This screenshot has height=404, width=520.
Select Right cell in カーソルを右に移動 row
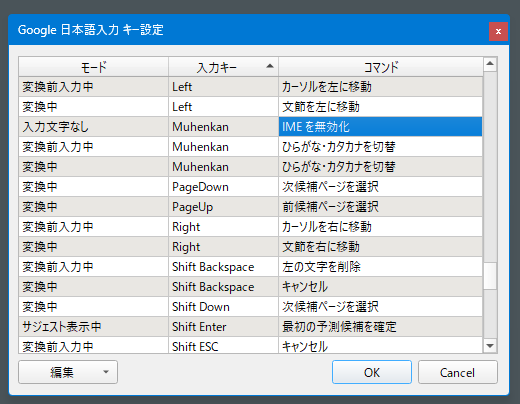pyautogui.click(x=223, y=227)
